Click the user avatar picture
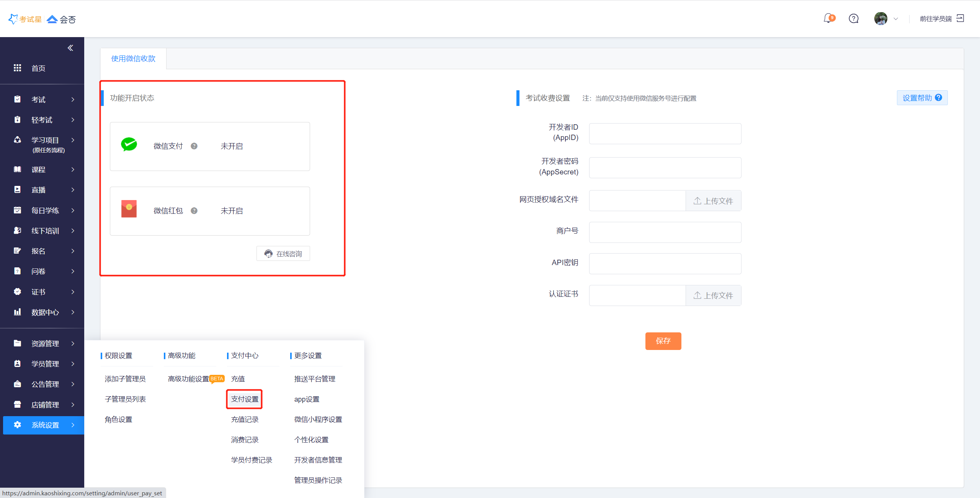This screenshot has height=498, width=980. pyautogui.click(x=880, y=18)
